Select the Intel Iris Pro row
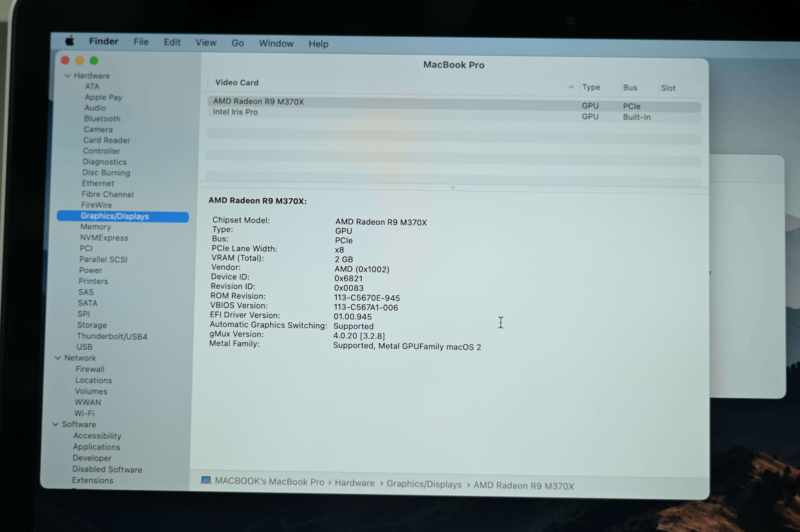The height and width of the screenshot is (532, 800). (x=454, y=115)
